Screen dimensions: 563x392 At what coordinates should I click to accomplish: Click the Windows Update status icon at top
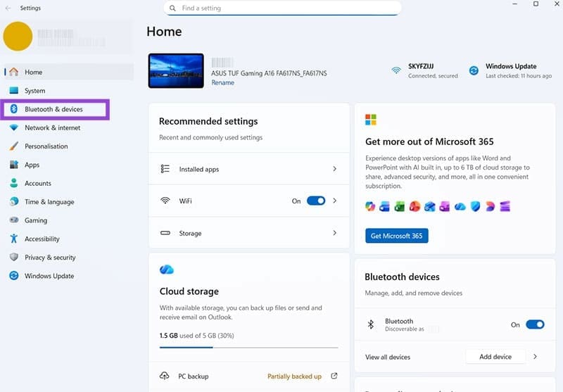click(x=474, y=70)
